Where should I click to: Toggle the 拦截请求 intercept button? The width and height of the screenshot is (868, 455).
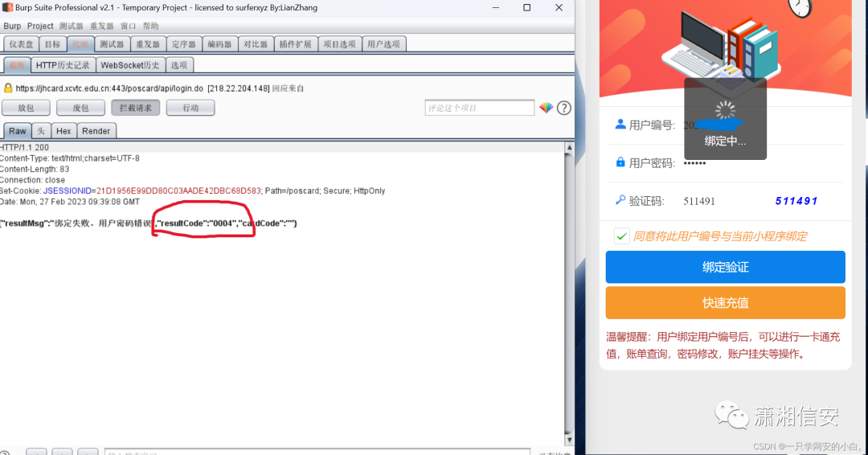pyautogui.click(x=136, y=108)
